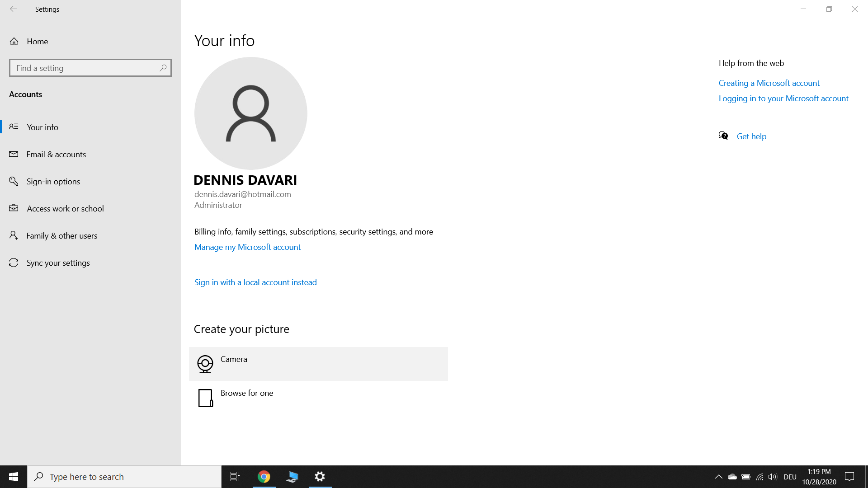Click the Browse for one file icon
Screen dimensions: 868x488
pyautogui.click(x=205, y=398)
